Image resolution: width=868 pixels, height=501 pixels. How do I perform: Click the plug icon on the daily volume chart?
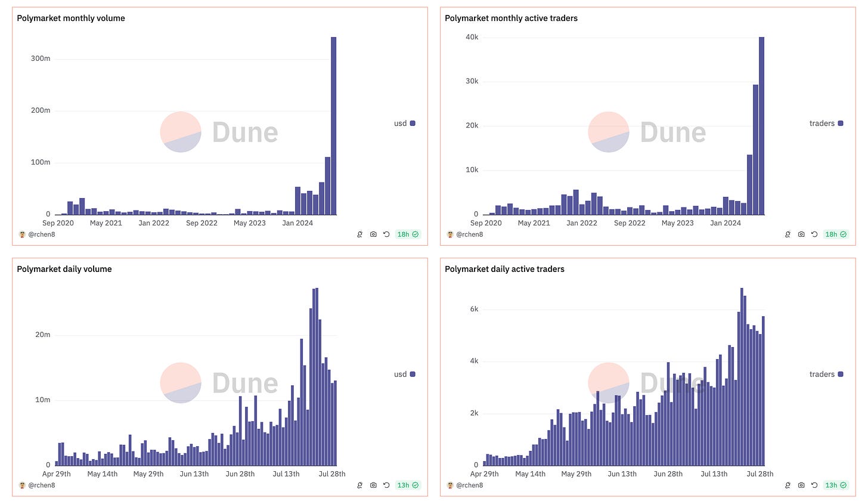360,485
